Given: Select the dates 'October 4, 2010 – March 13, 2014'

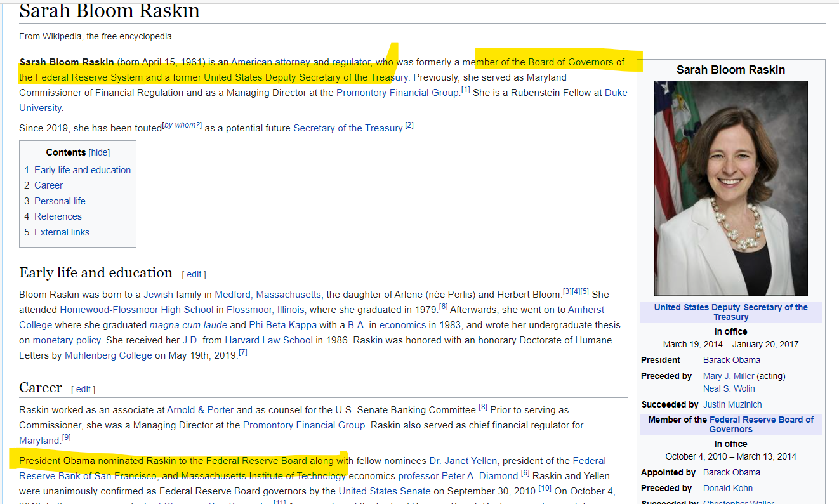Looking at the screenshot, I should [x=731, y=456].
